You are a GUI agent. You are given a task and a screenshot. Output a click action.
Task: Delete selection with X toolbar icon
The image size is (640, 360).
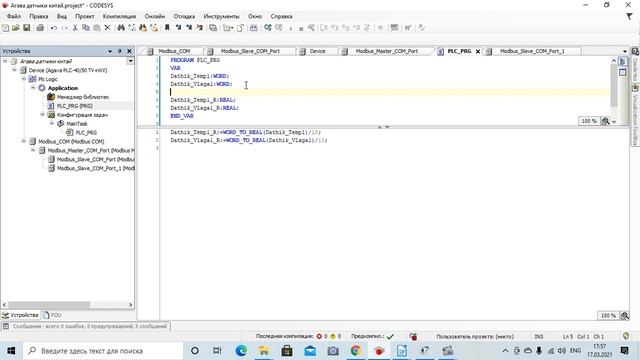pyautogui.click(x=107, y=28)
